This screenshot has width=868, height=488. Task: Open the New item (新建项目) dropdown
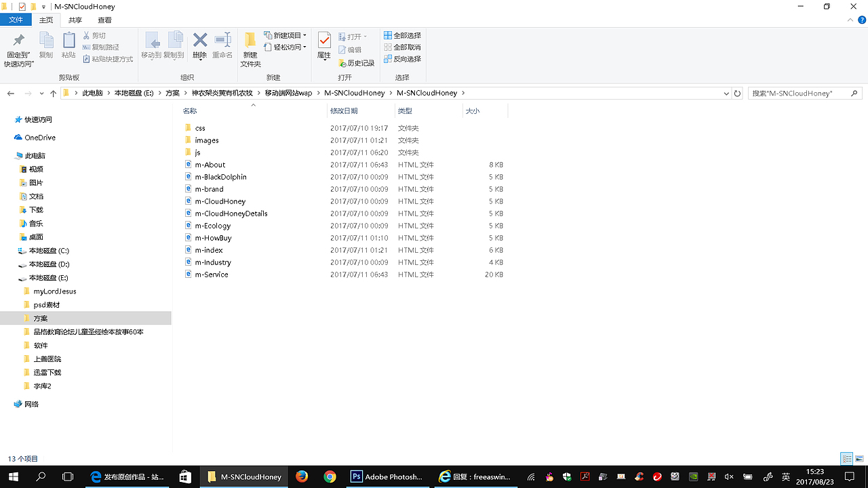[x=285, y=35]
